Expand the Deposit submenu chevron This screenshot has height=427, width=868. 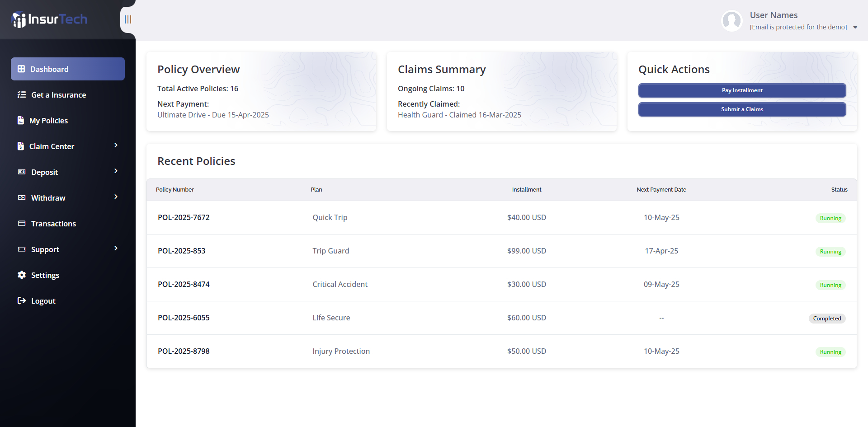pos(116,171)
